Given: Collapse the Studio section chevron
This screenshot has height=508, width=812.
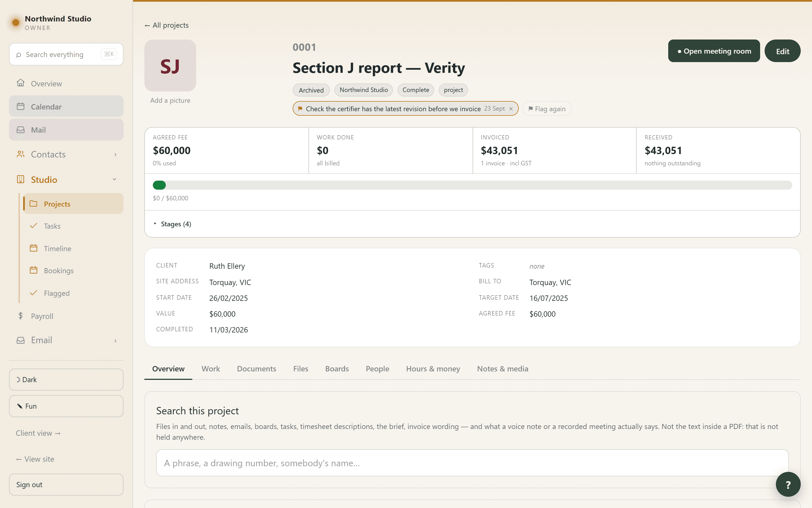Looking at the screenshot, I should pos(114,179).
